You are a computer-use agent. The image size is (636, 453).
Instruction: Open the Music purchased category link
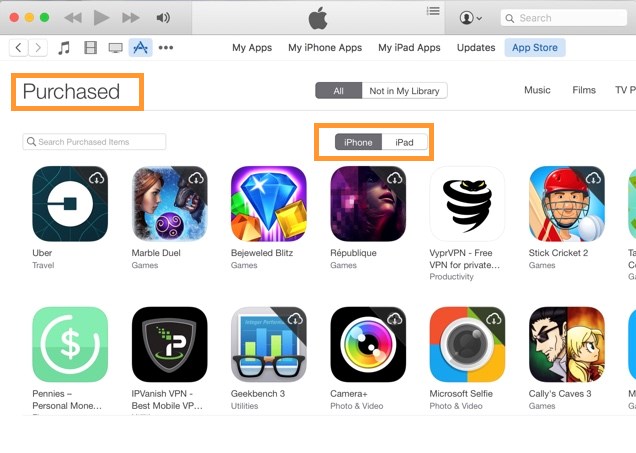point(537,90)
